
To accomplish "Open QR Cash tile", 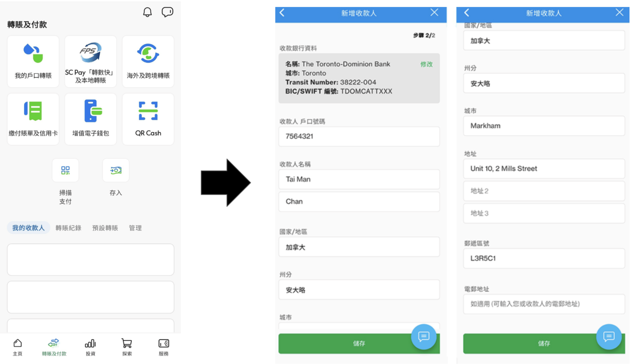I will coord(148,119).
